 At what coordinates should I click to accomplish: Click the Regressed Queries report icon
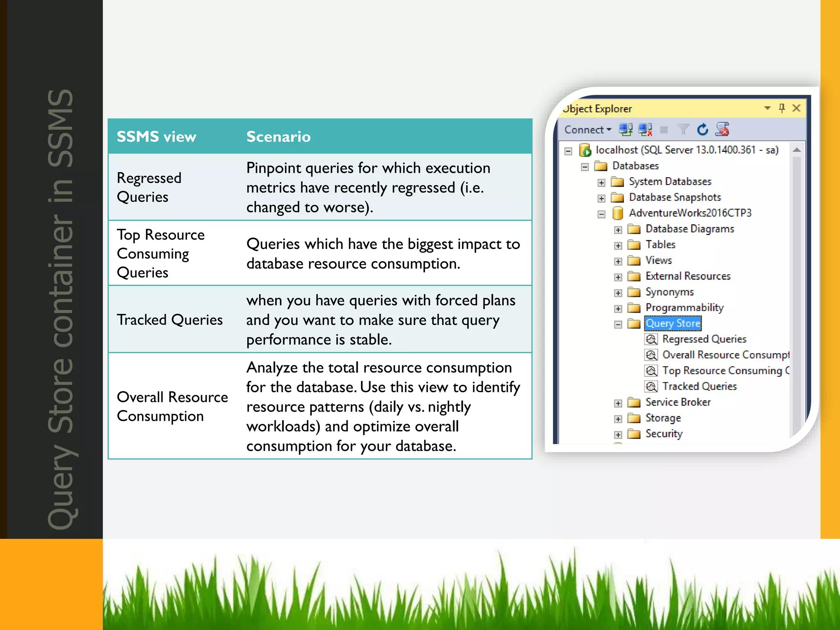click(651, 339)
